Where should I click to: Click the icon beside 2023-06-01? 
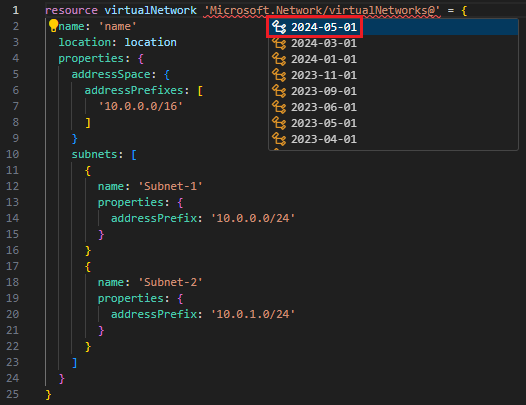point(279,107)
